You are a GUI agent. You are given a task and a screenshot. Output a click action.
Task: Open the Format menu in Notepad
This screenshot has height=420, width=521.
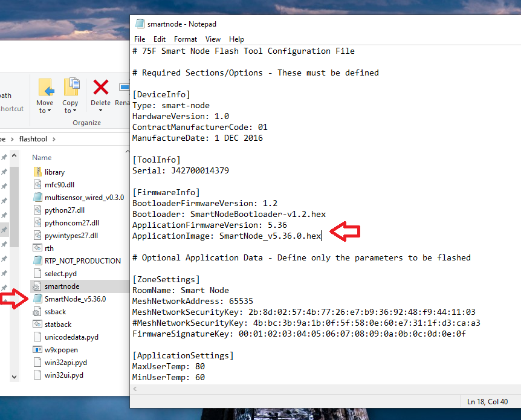click(x=186, y=39)
